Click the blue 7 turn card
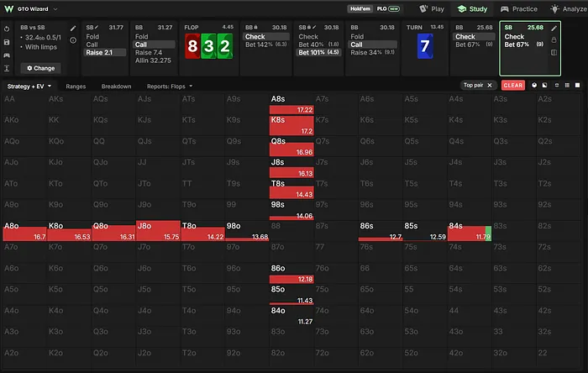This screenshot has width=588, height=373. [x=425, y=46]
